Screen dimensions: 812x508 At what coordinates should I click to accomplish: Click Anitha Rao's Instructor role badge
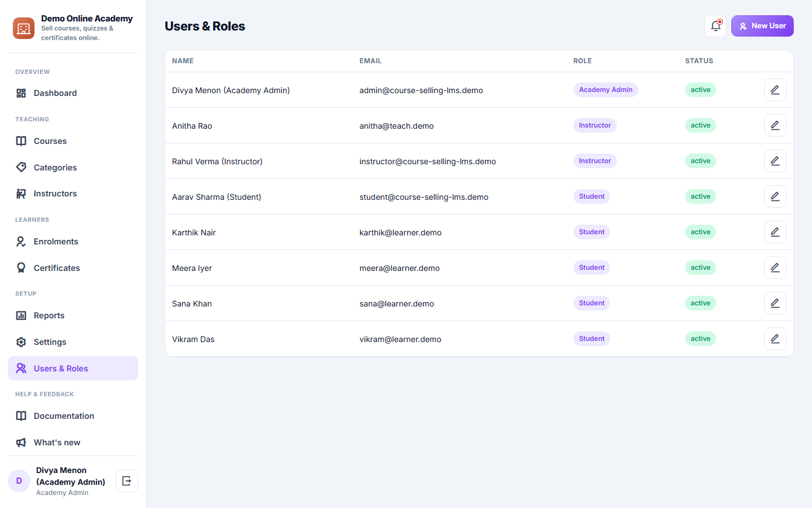pyautogui.click(x=595, y=125)
